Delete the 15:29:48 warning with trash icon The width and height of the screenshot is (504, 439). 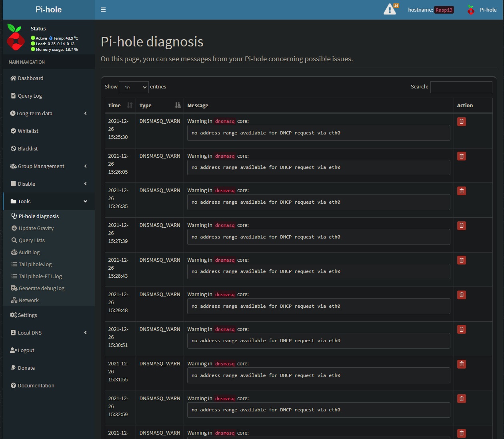[x=462, y=295]
